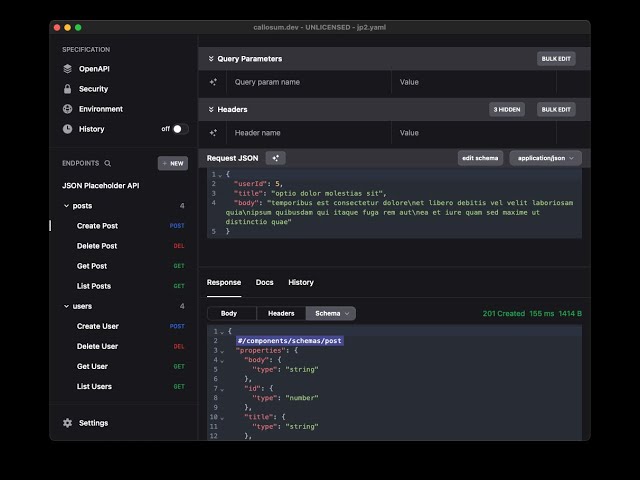640x480 pixels.
Task: Show the 3 HIDDEN headers
Action: [507, 109]
